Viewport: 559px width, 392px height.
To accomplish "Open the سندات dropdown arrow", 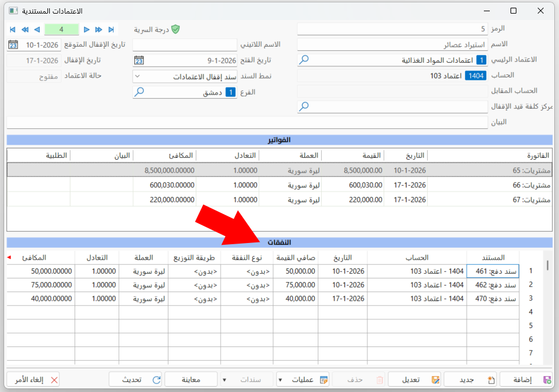I will pos(224,380).
